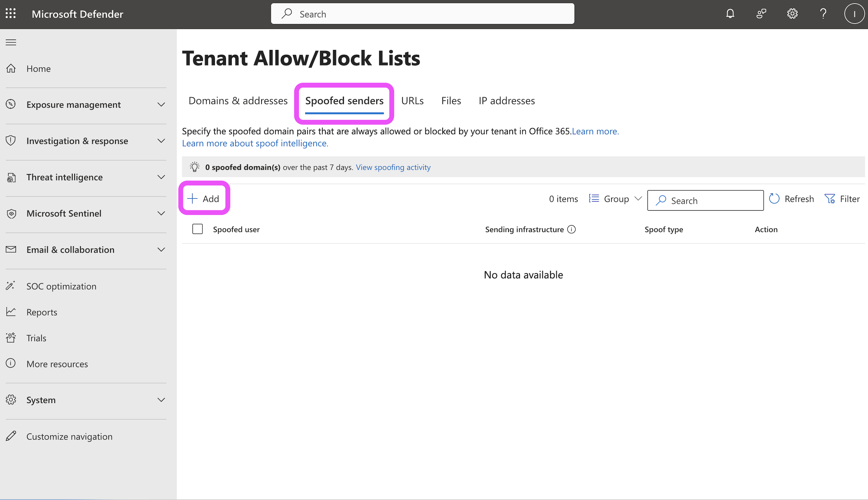Viewport: 868px width, 500px height.
Task: Click the System gear icon in sidebar
Action: pos(11,400)
